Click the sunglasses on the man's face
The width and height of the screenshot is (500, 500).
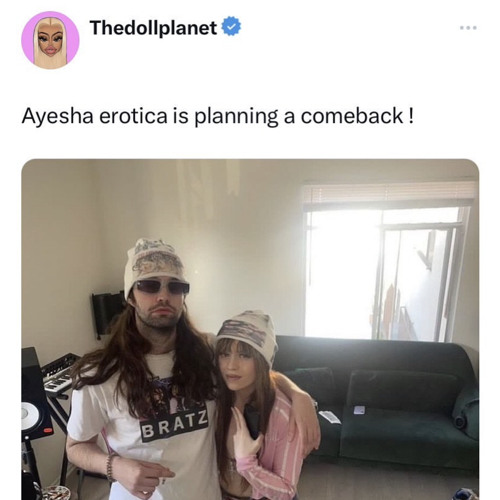coord(162,287)
